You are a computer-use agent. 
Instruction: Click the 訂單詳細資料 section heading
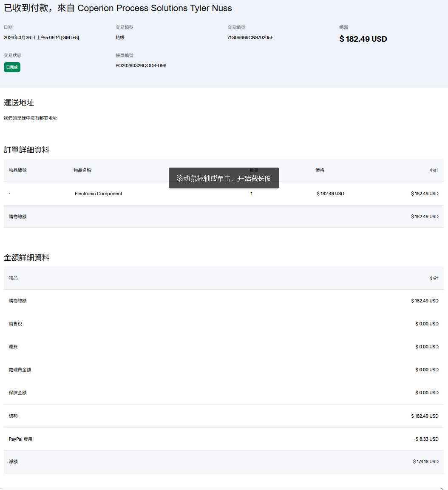click(26, 150)
